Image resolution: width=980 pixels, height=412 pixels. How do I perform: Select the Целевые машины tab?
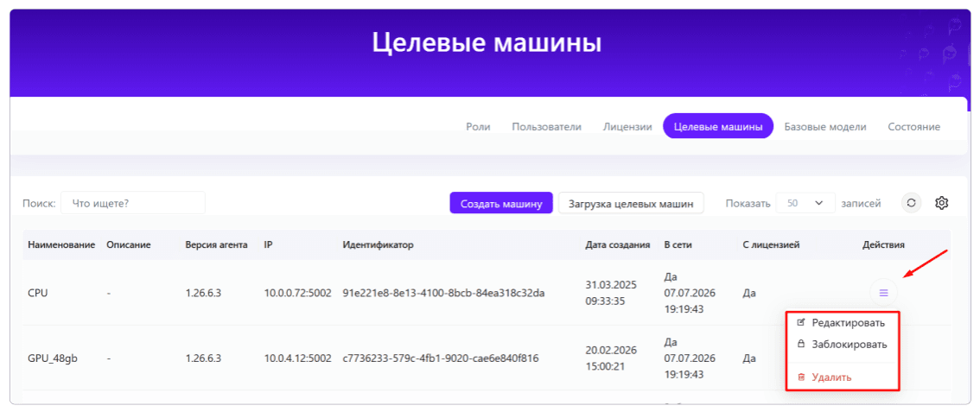click(718, 127)
